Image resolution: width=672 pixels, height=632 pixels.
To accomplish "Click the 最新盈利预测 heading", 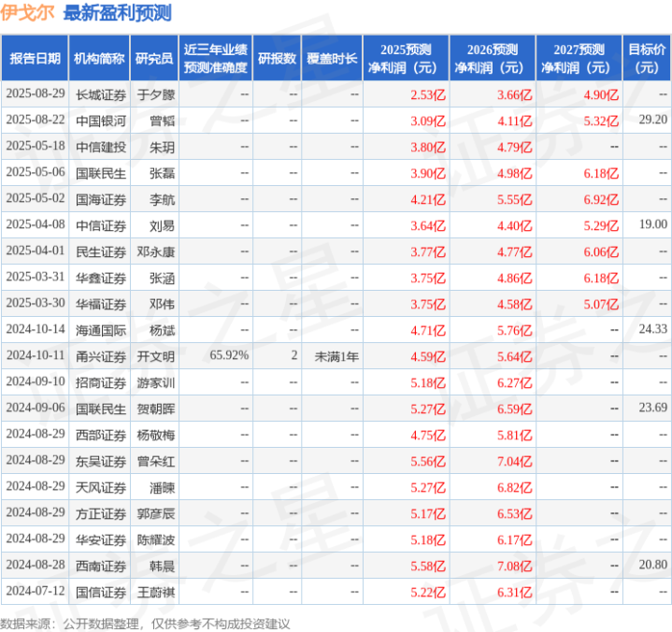I will click(118, 12).
